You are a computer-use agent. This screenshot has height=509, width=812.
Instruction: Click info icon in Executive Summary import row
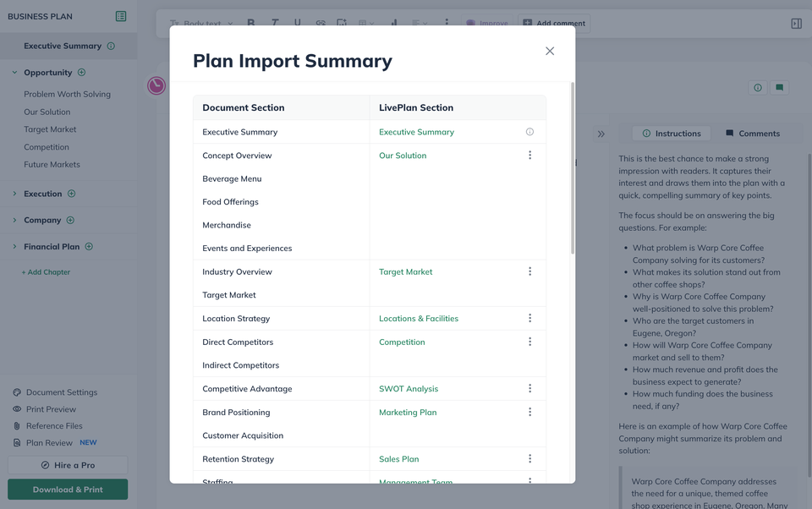point(529,132)
